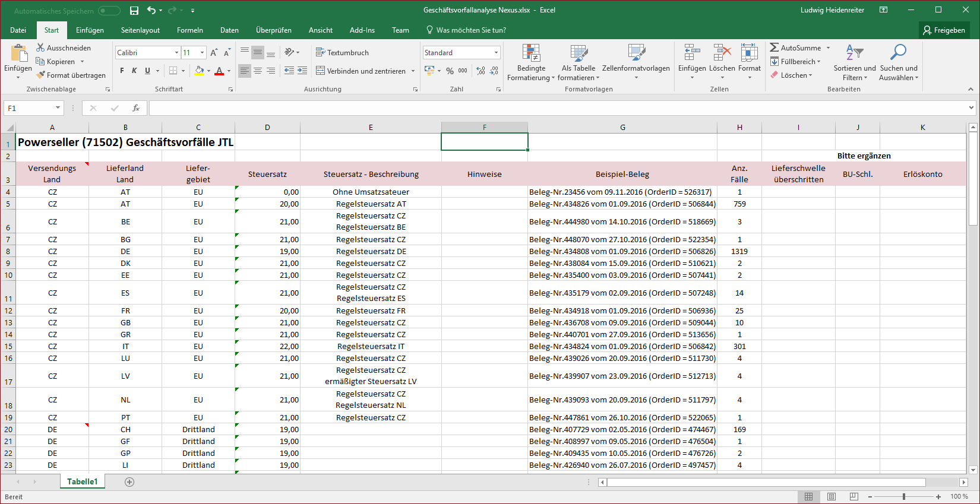Collapse the ribbon with chevron
Viewport: 980px width, 504px height.
pyautogui.click(x=970, y=89)
